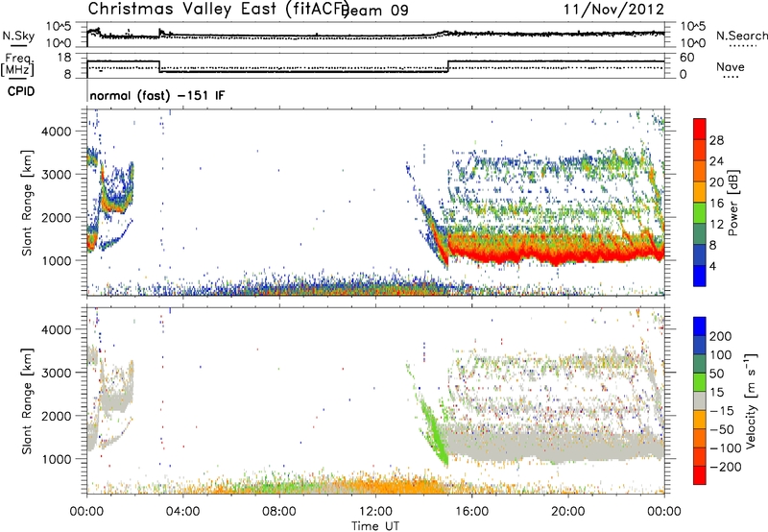Viewport: 768px width, 532px height.
Task: Click the 'normal (fast) -151 IF' text
Action: (x=157, y=95)
